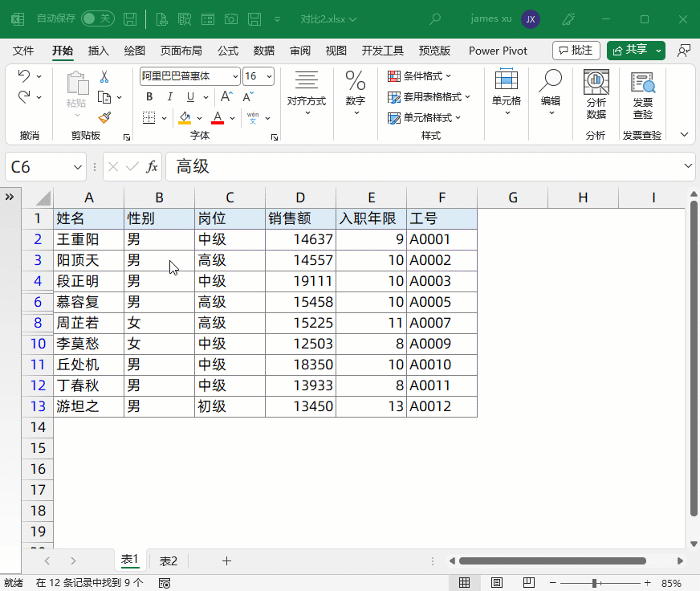Click the yellow fill color button
Screen dimensions: 700x591
(x=185, y=117)
